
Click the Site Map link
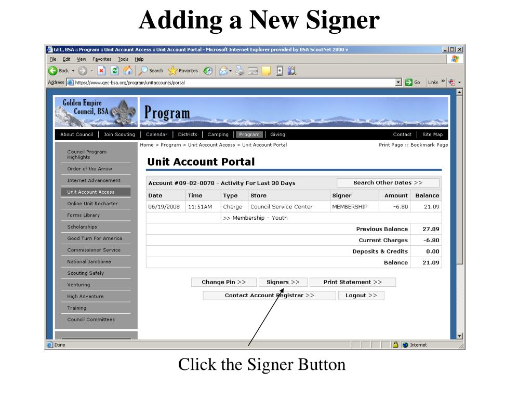coord(433,135)
